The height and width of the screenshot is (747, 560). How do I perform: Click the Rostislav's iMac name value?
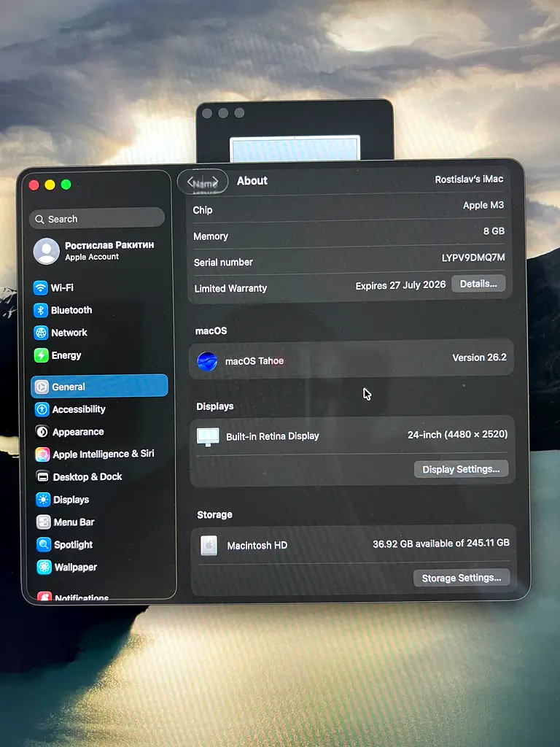click(469, 179)
